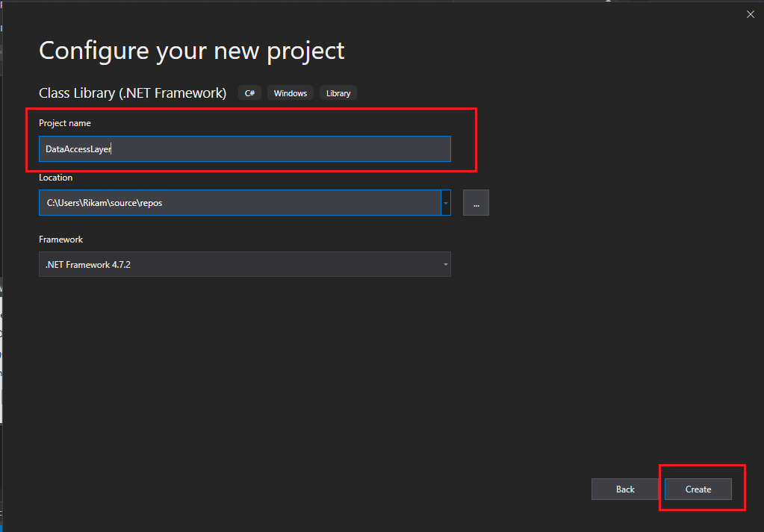Click the Back button
Image resolution: width=764 pixels, height=532 pixels.
624,489
